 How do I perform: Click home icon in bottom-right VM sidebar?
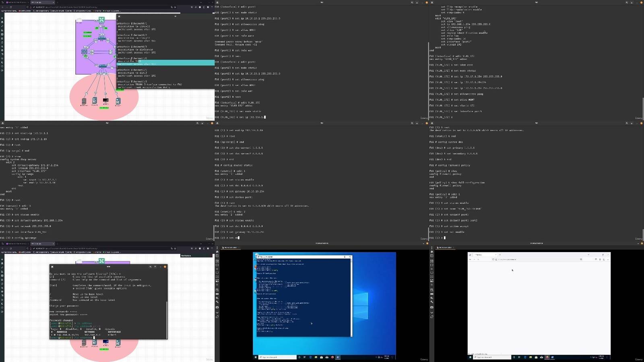pos(432,252)
